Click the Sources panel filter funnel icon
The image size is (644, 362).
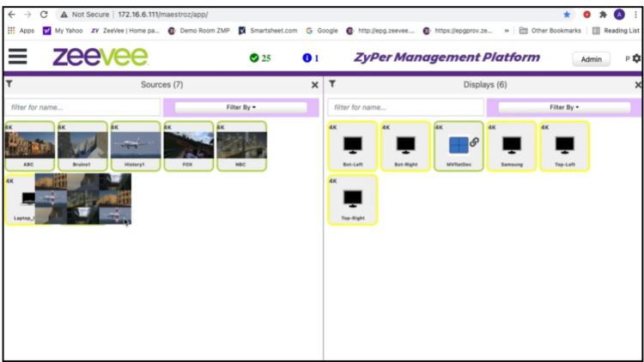9,84
